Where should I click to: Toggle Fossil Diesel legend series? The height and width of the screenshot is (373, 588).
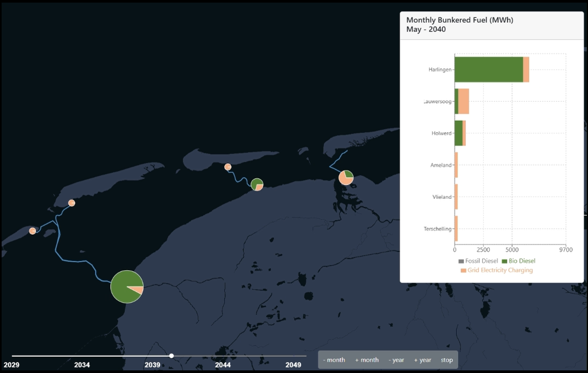click(x=478, y=261)
